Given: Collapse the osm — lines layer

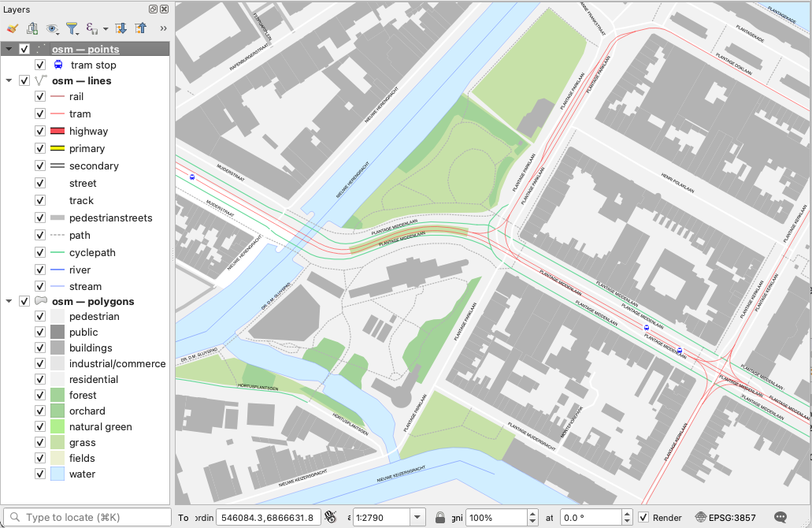Looking at the screenshot, I should [x=9, y=80].
